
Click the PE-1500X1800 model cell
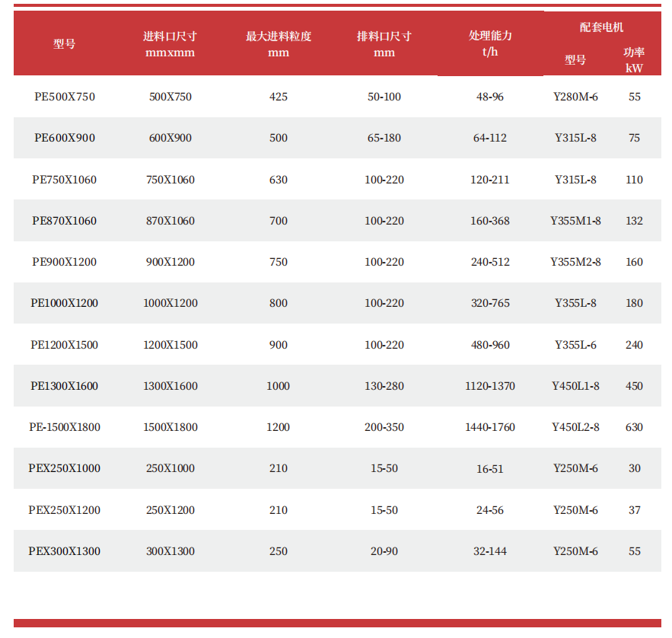[65, 427]
